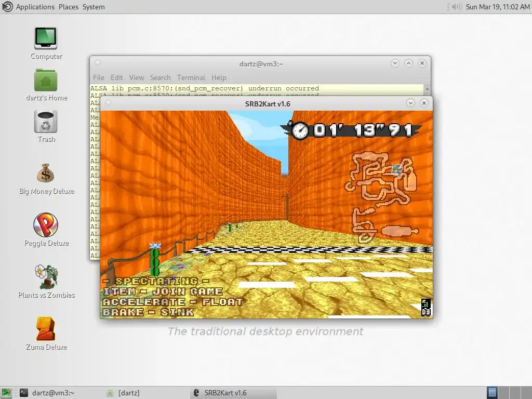Click the SRB2Kart v1.6 title bar
Screen dimensions: 532x399
268,104
